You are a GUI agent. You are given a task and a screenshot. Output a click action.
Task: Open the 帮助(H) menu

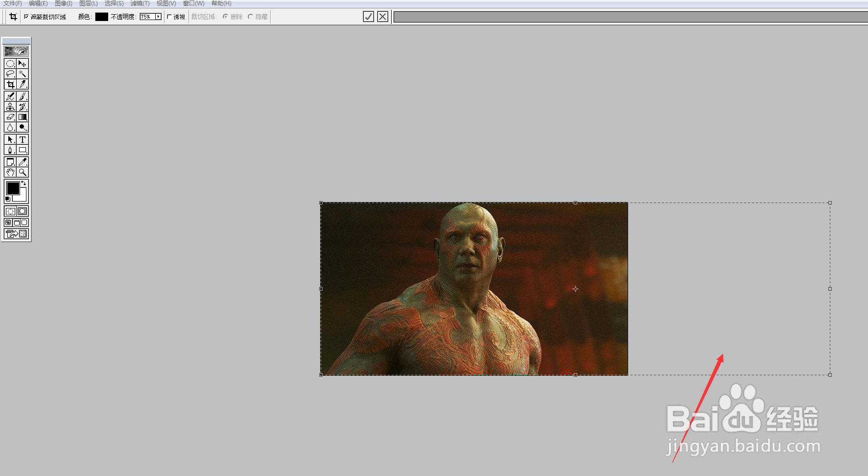(x=221, y=3)
